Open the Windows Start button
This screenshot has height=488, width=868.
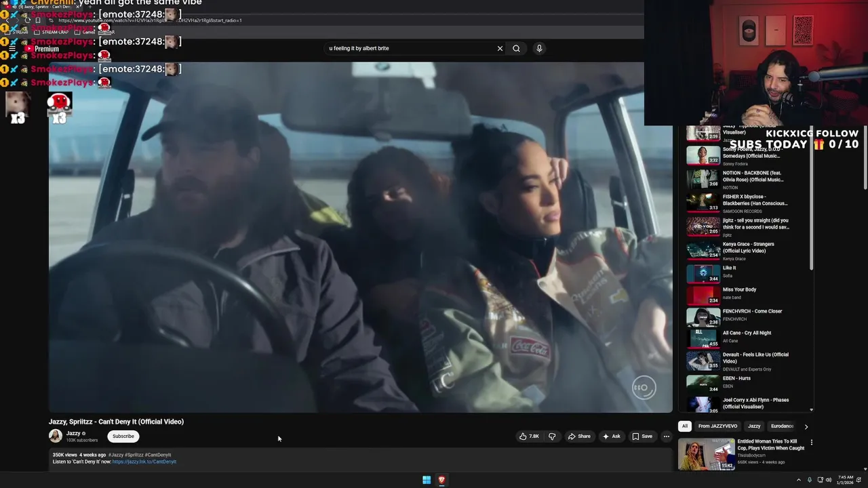point(427,480)
